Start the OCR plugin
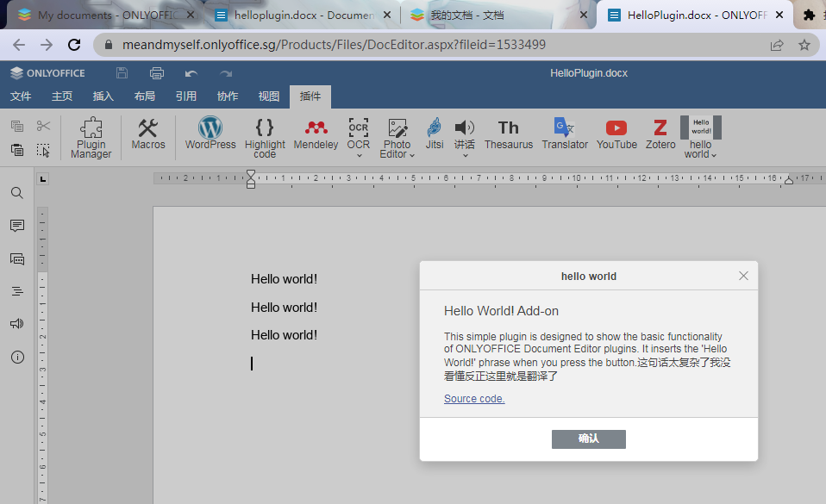This screenshot has height=504, width=826. point(358,133)
